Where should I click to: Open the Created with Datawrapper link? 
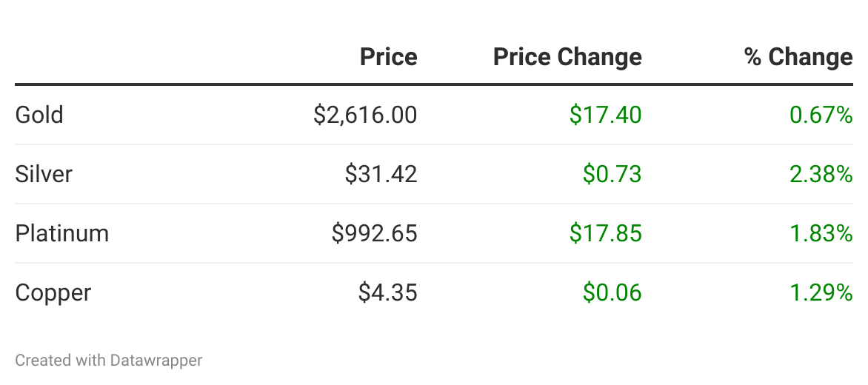click(x=109, y=361)
